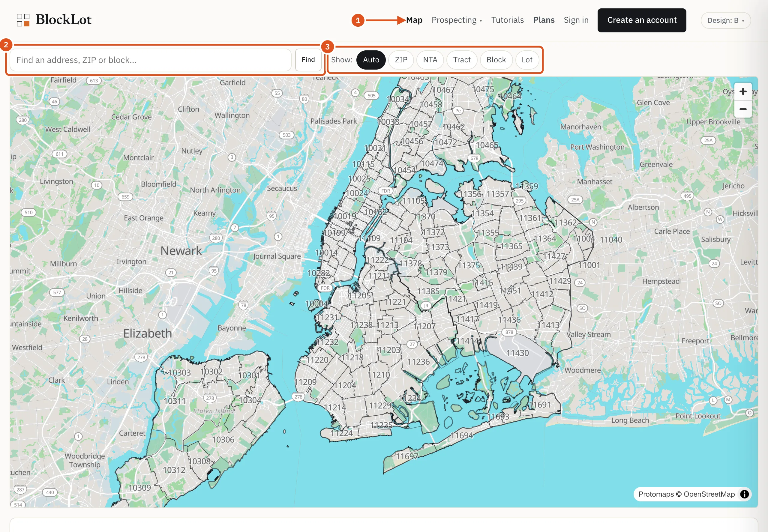The width and height of the screenshot is (768, 532).
Task: Click the Sign in link
Action: pyautogui.click(x=576, y=20)
